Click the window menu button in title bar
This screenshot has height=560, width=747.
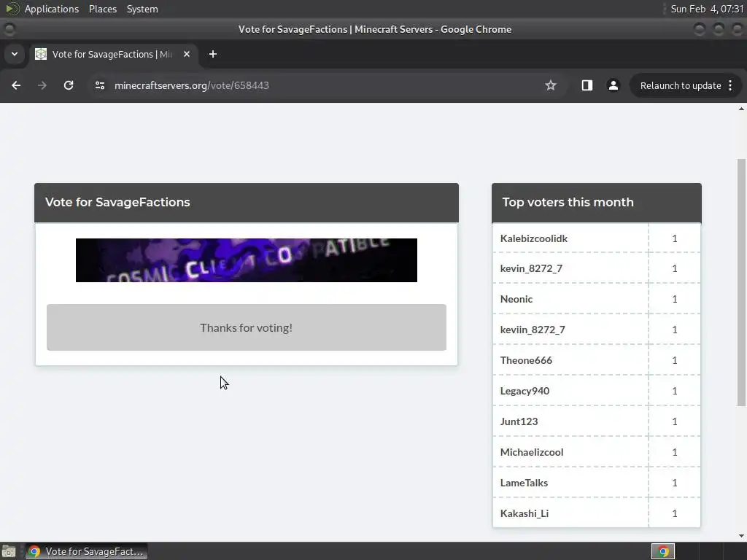[x=9, y=29]
